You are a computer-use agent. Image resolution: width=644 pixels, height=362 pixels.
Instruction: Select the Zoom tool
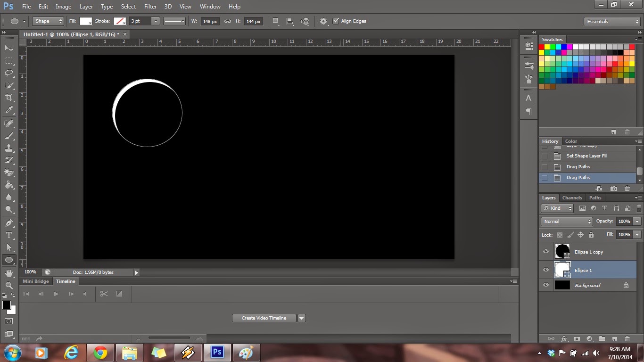click(9, 286)
